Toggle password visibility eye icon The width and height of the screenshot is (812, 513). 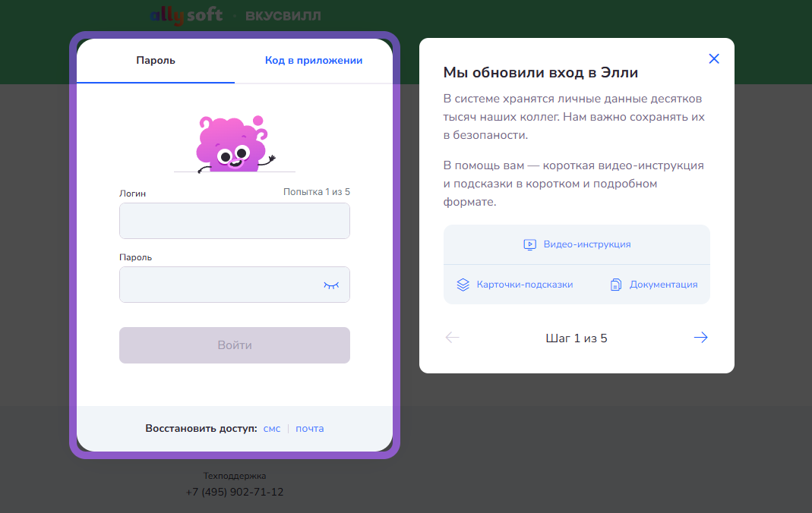point(331,285)
